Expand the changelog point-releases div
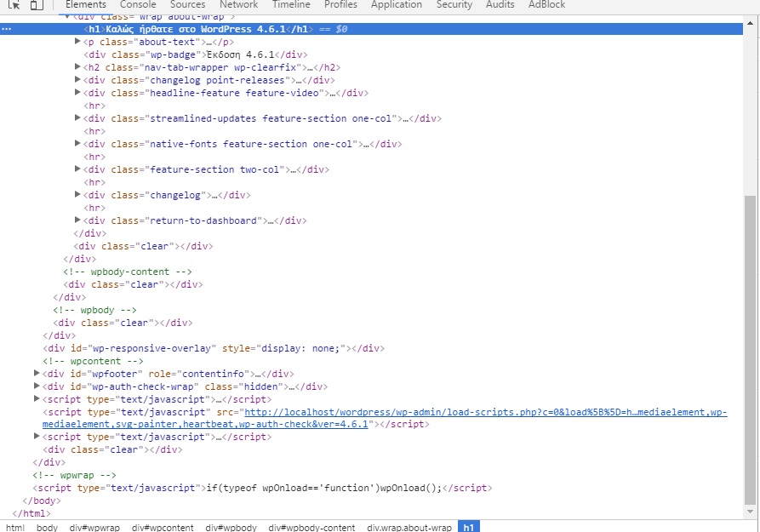 coord(77,79)
